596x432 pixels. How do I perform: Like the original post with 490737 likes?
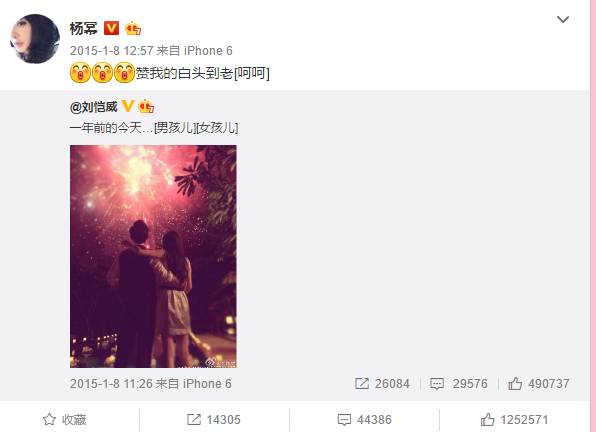[539, 384]
